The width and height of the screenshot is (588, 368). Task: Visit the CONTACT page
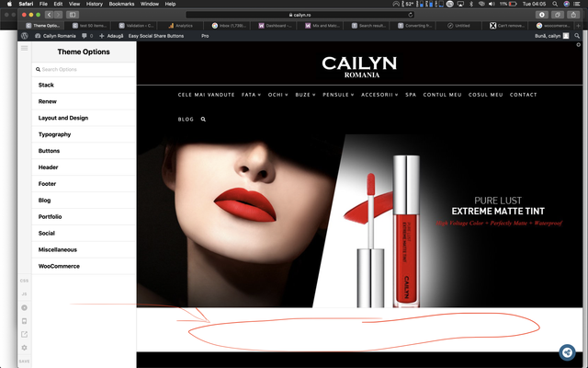click(x=523, y=95)
